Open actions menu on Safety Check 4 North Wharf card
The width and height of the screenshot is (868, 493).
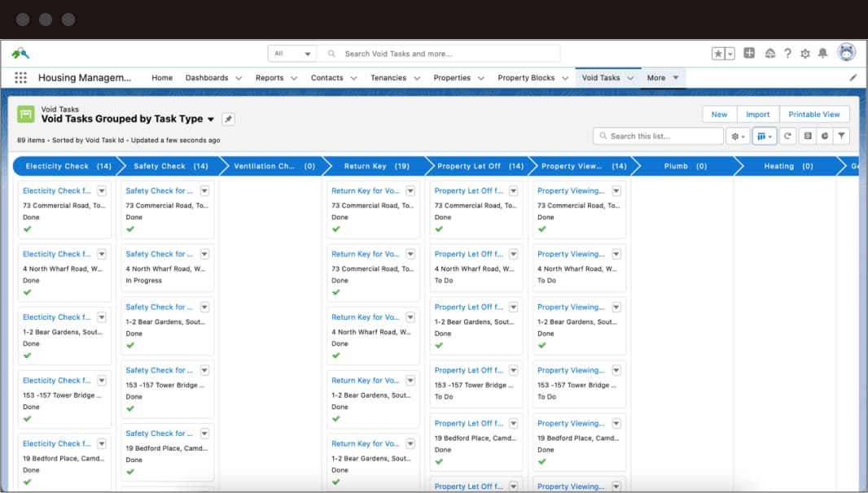tap(205, 254)
